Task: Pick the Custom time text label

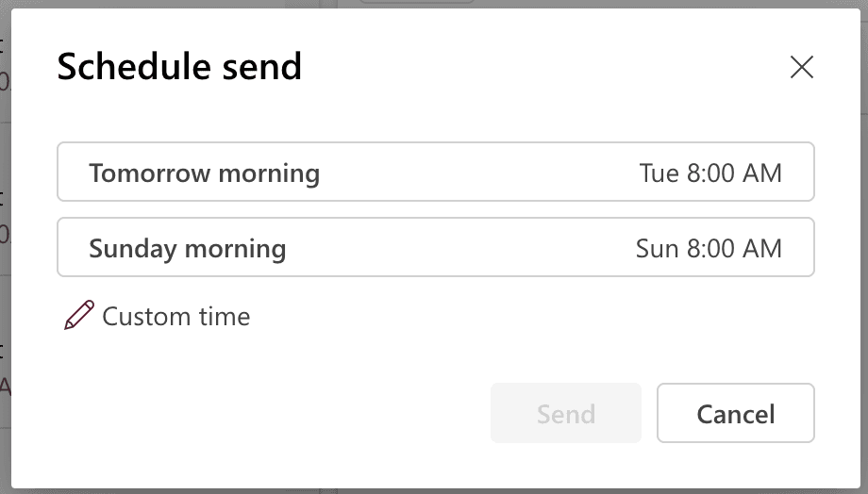Action: (x=175, y=316)
